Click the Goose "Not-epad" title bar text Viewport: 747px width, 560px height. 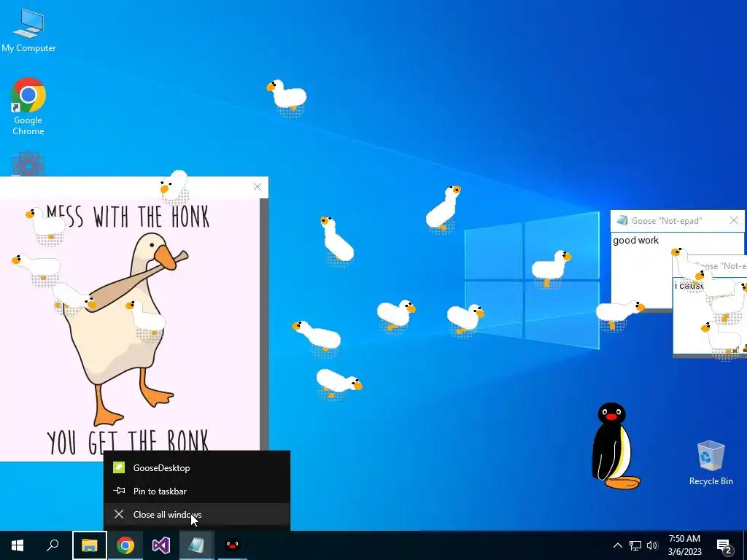tap(667, 221)
